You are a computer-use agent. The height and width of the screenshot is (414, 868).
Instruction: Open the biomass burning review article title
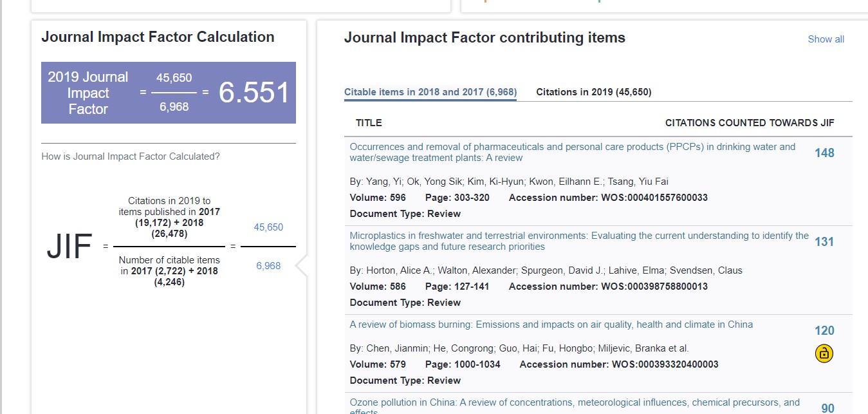click(551, 325)
